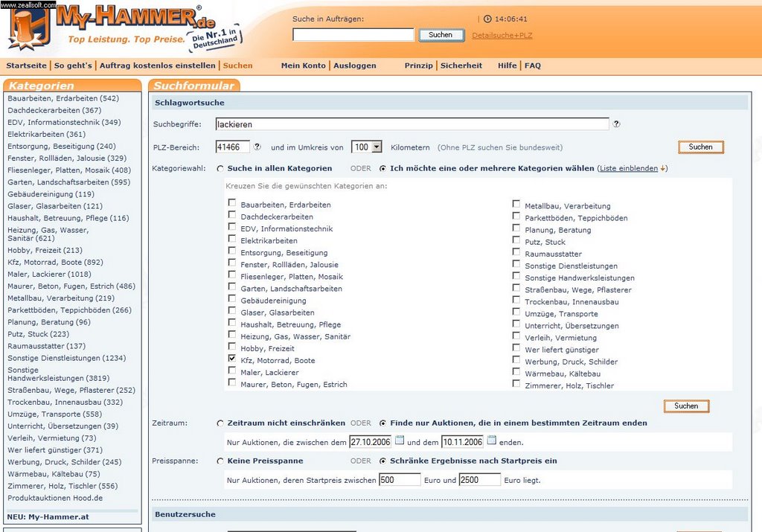Select 'Finde nur Auktionen' time-range radio button

pos(383,423)
